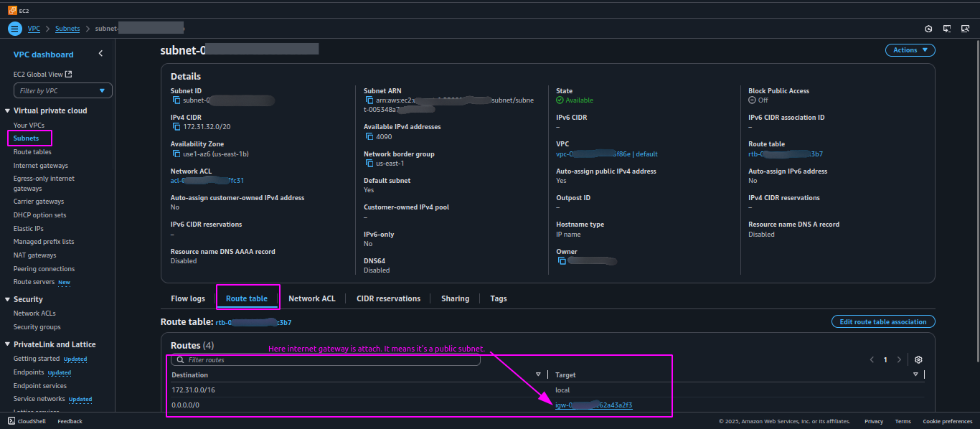Open DHCP option sets in sidebar
Viewport: 980px width, 429px height.
point(39,215)
